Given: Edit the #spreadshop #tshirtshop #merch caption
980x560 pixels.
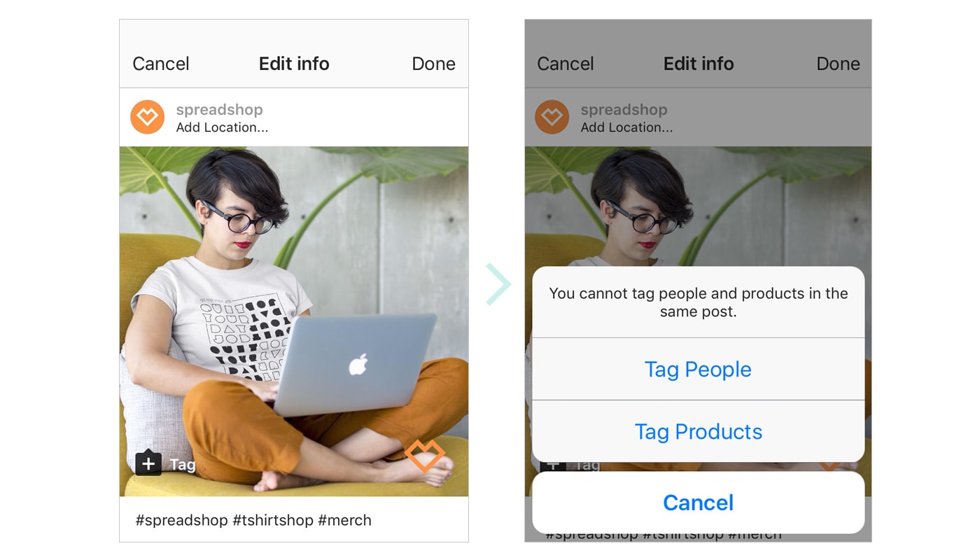Looking at the screenshot, I should pos(253,520).
